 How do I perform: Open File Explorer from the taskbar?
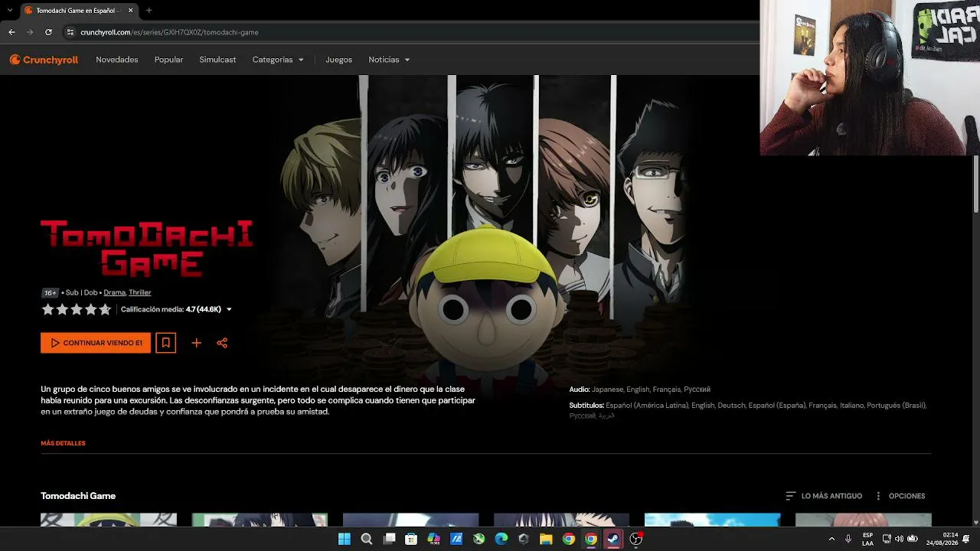tap(546, 539)
